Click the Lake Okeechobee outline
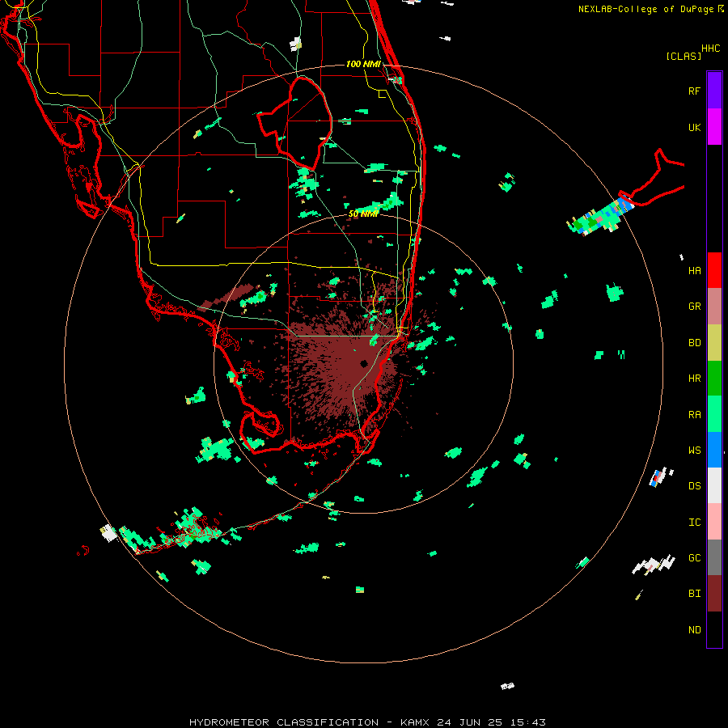 (x=295, y=123)
